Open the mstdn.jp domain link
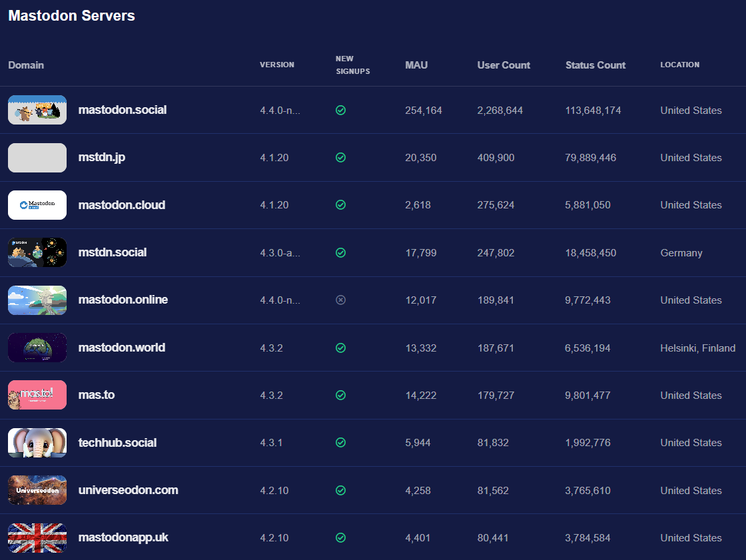Viewport: 746px width, 560px height. click(102, 158)
